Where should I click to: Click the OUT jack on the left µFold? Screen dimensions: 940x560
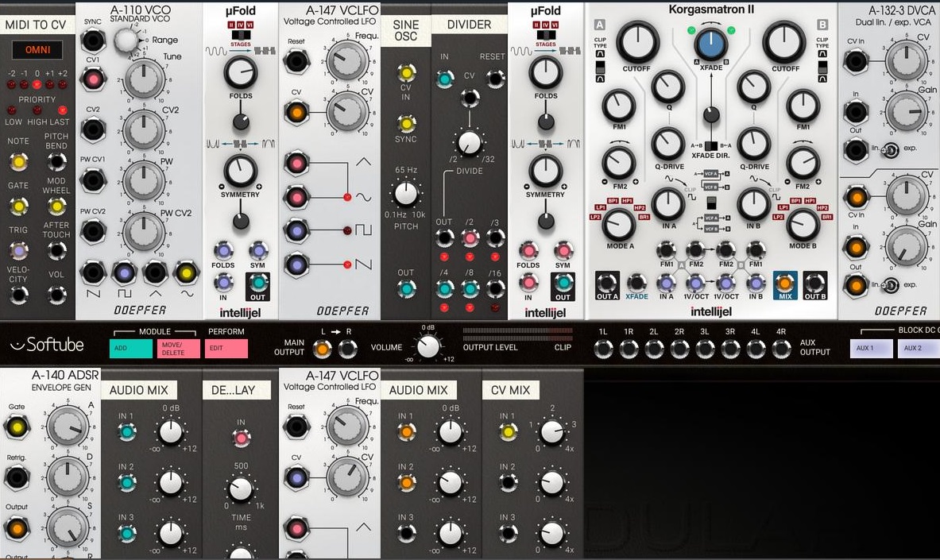click(257, 283)
